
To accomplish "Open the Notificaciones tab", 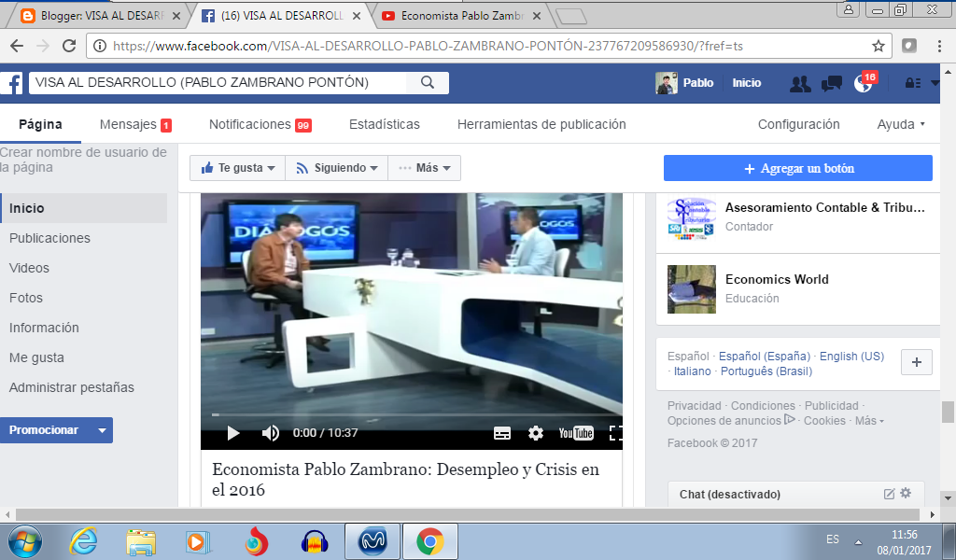I will 260,124.
